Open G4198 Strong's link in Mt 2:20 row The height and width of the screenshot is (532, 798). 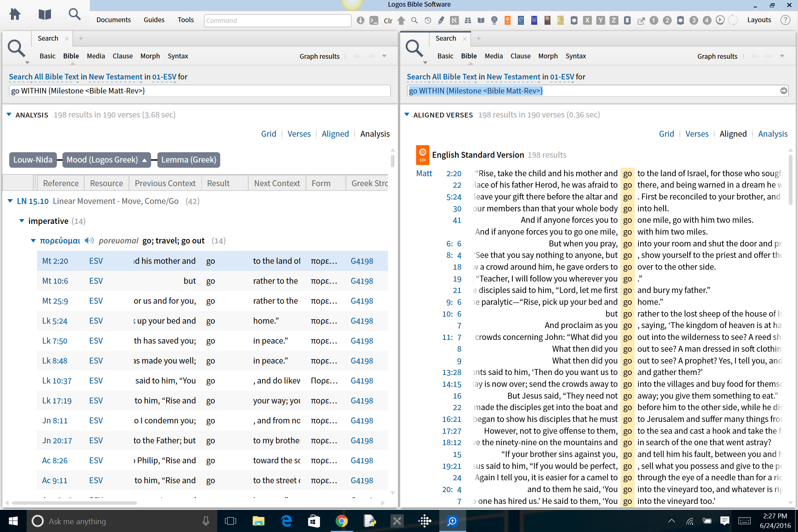(x=362, y=261)
